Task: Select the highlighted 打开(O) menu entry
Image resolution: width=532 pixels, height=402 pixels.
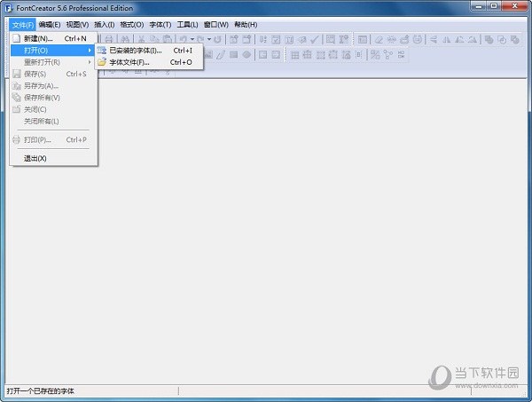Action: (x=53, y=51)
